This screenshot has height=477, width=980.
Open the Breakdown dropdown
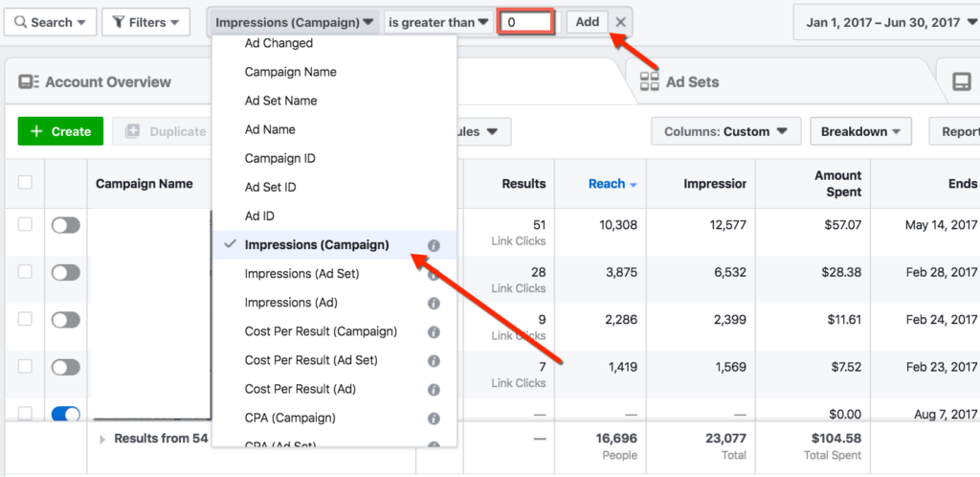pos(860,131)
